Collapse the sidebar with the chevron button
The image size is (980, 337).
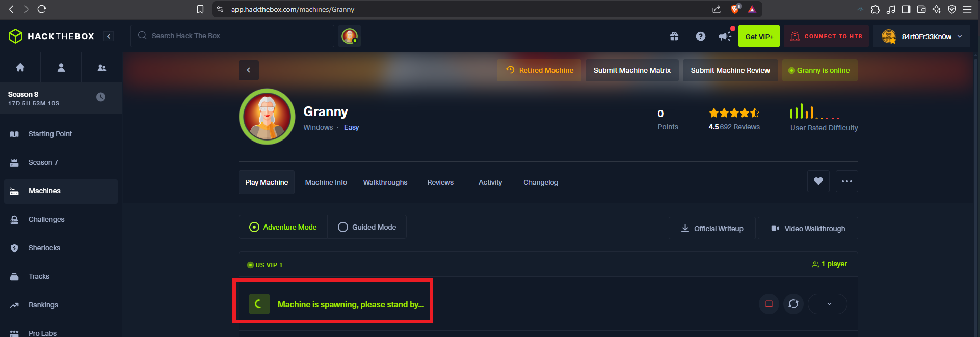(x=109, y=36)
